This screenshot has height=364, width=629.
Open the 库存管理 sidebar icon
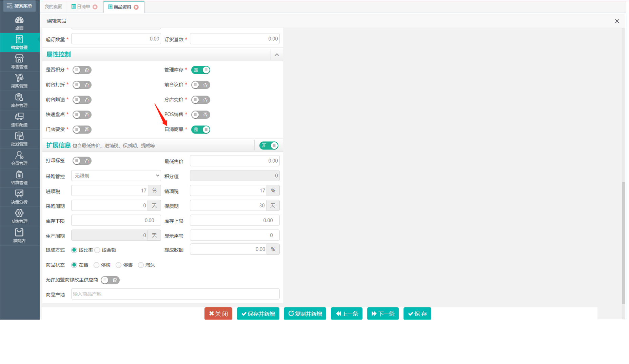coord(19,100)
